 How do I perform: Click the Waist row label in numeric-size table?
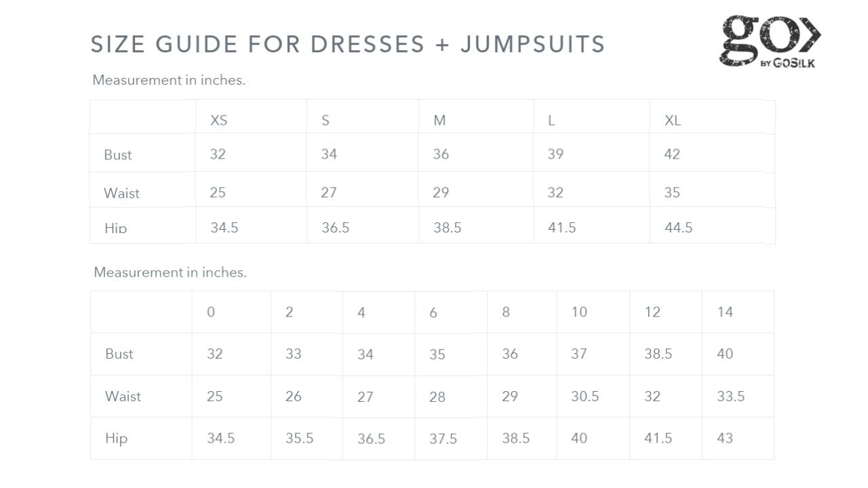(123, 396)
